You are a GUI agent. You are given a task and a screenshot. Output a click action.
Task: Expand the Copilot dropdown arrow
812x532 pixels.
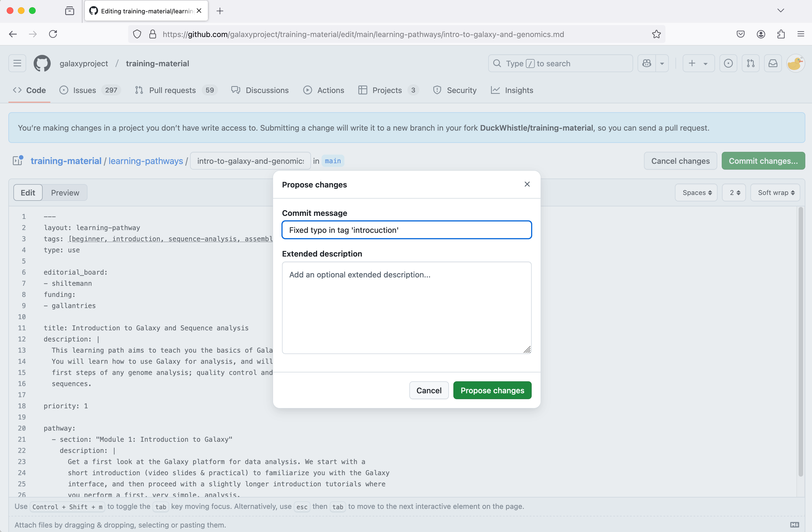click(x=662, y=64)
